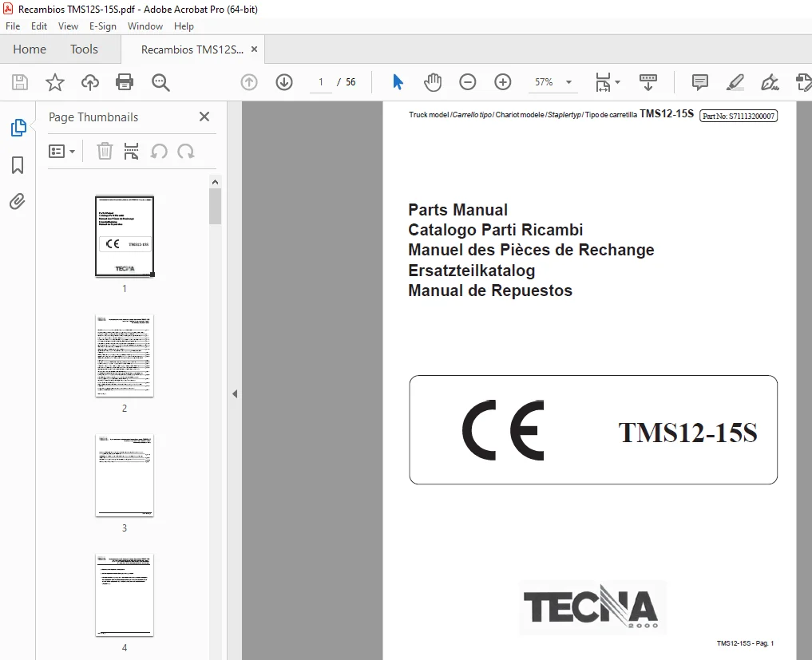Click the partially hidden stamp tool icon
This screenshot has height=660, width=812.
[x=804, y=81]
